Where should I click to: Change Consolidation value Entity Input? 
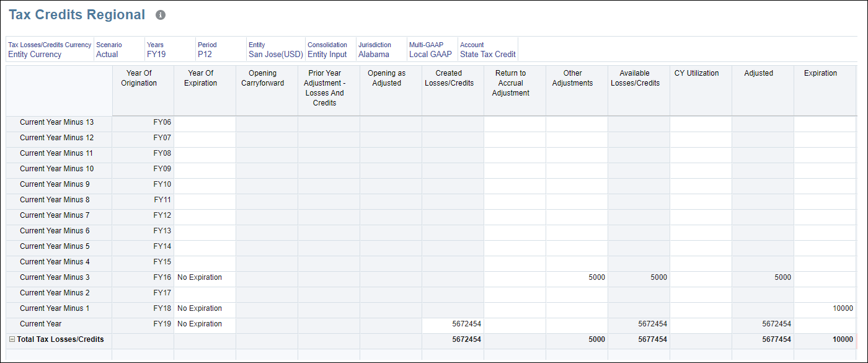pos(327,54)
